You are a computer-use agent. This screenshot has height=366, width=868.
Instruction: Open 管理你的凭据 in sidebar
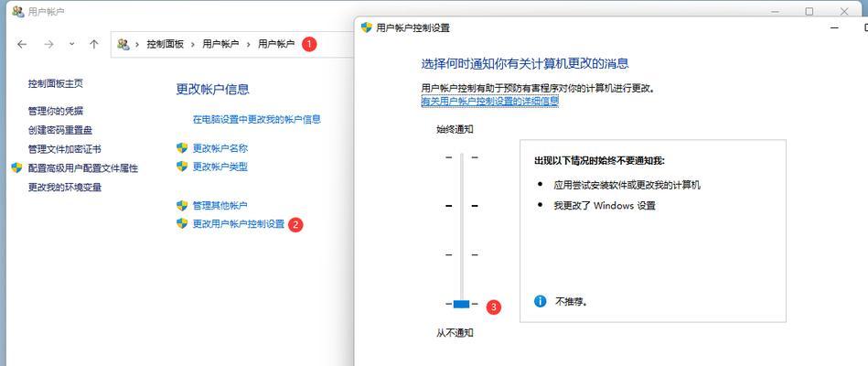pos(56,112)
